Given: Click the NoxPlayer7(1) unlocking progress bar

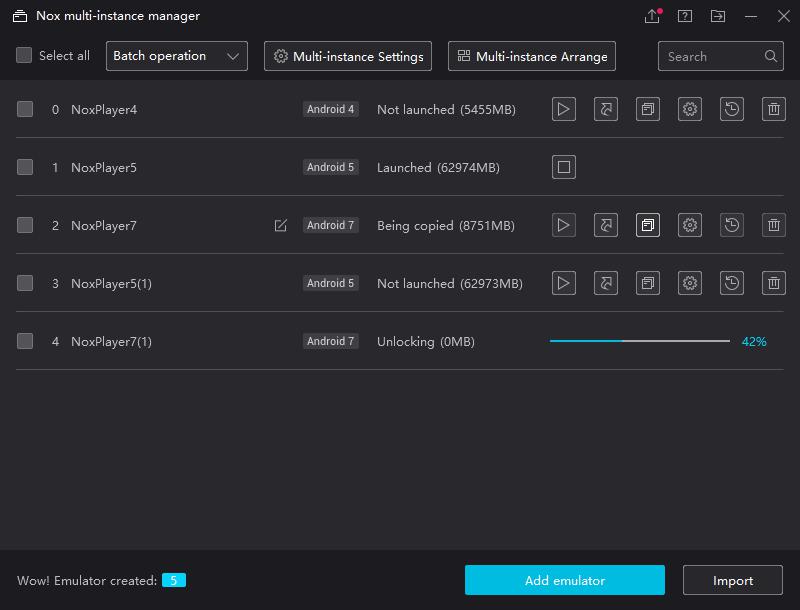Looking at the screenshot, I should coord(640,341).
